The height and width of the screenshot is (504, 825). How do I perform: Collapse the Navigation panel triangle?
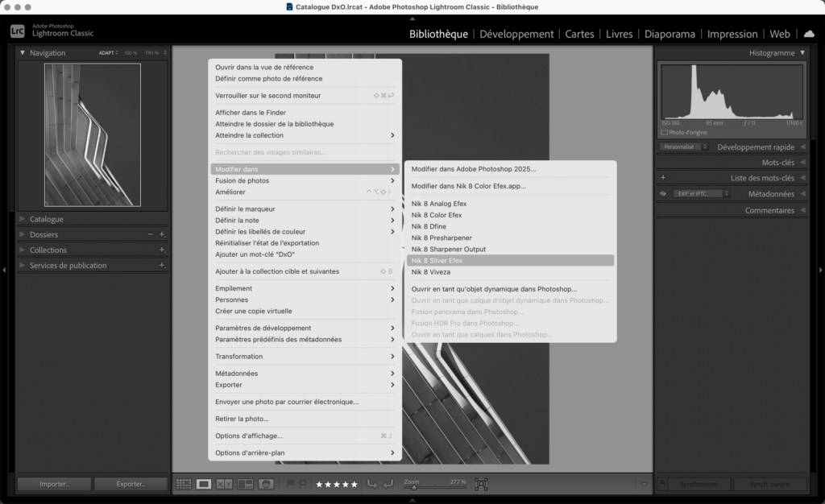[22, 52]
